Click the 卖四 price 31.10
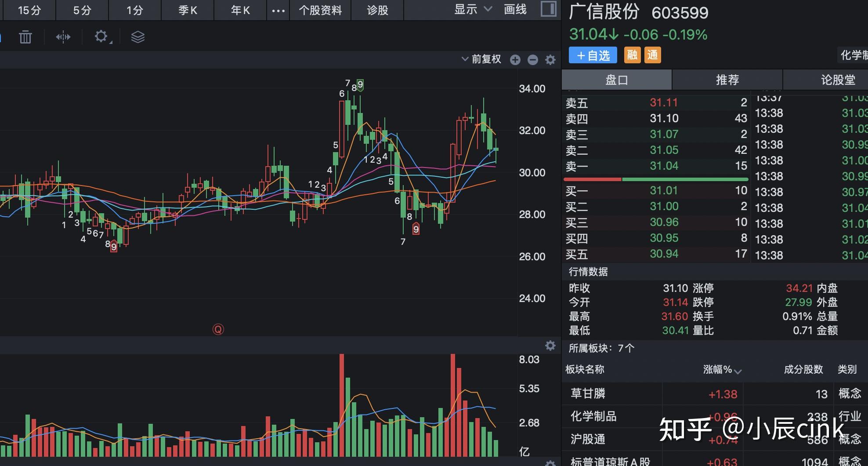This screenshot has height=466, width=868. tap(664, 118)
